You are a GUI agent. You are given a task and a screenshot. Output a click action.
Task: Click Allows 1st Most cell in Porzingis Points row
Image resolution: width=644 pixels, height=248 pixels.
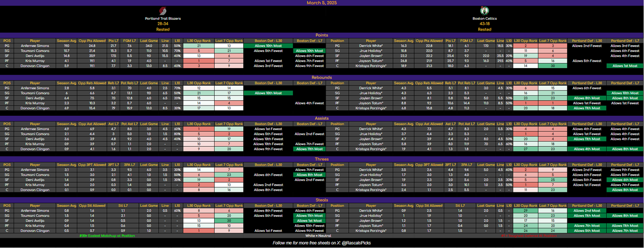coord(624,65)
